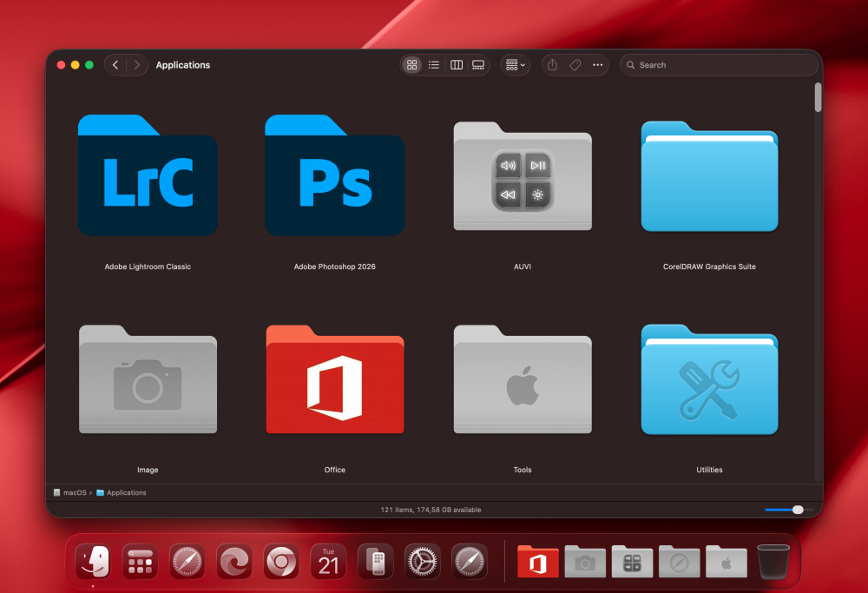This screenshot has width=868, height=593.
Task: Go back with the back arrow
Action: click(x=115, y=65)
